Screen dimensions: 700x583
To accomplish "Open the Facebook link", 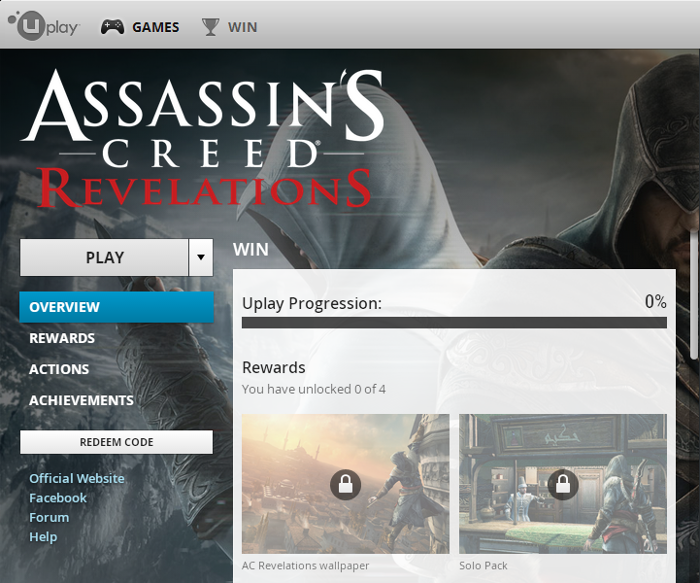I will 58,498.
